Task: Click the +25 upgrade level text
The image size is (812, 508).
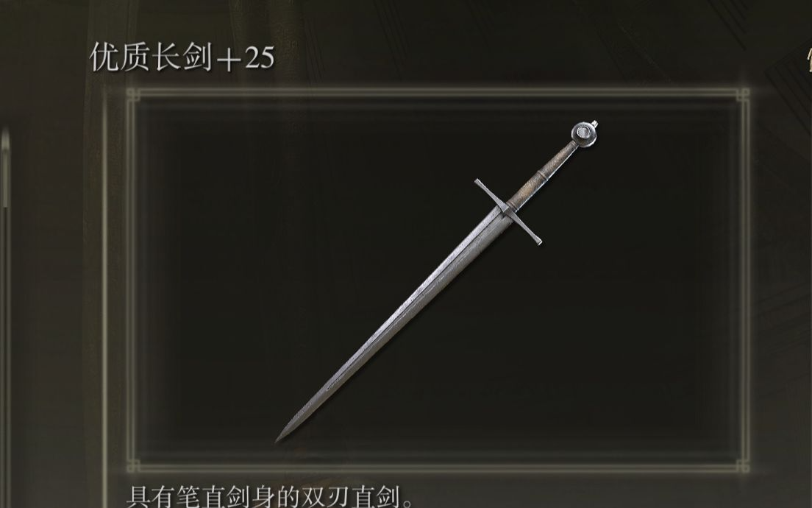Action: click(245, 58)
